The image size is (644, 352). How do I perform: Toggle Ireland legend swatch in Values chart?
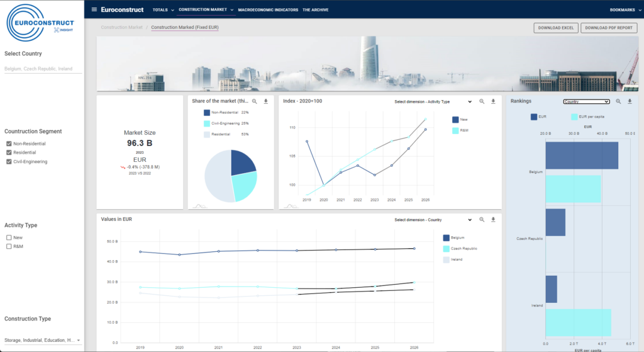446,259
